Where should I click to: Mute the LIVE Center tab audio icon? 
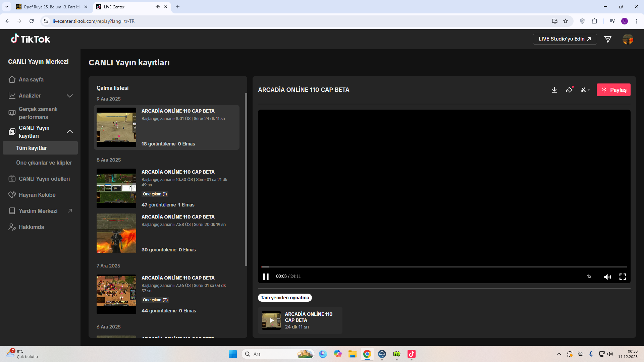click(x=157, y=7)
